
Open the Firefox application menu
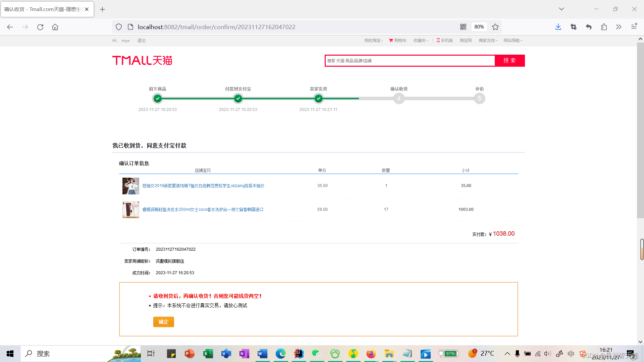coord(634,26)
